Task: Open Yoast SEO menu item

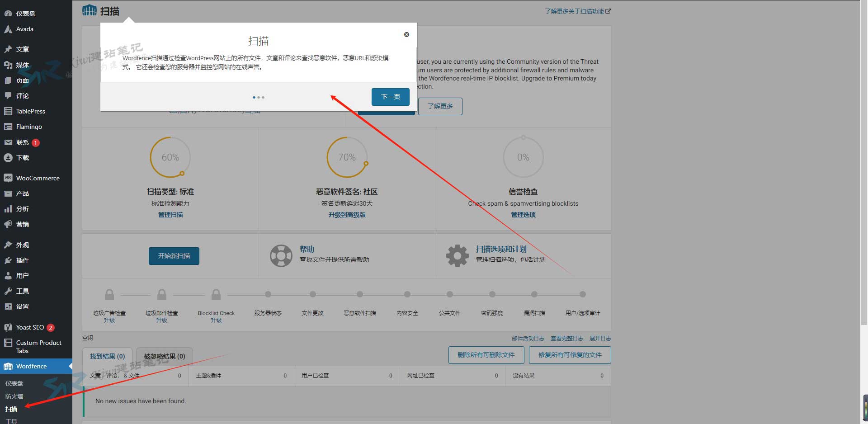Action: tap(36, 327)
